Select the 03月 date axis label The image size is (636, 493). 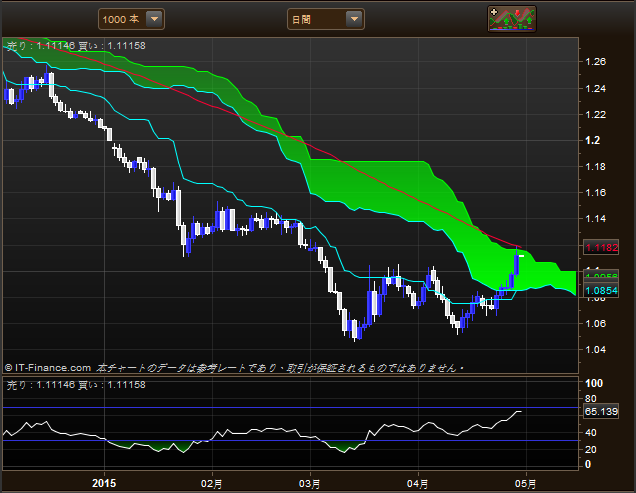click(x=309, y=484)
